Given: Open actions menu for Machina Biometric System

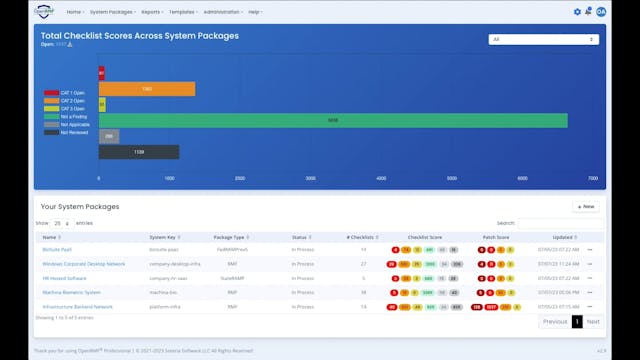Looking at the screenshot, I should click(x=590, y=293).
